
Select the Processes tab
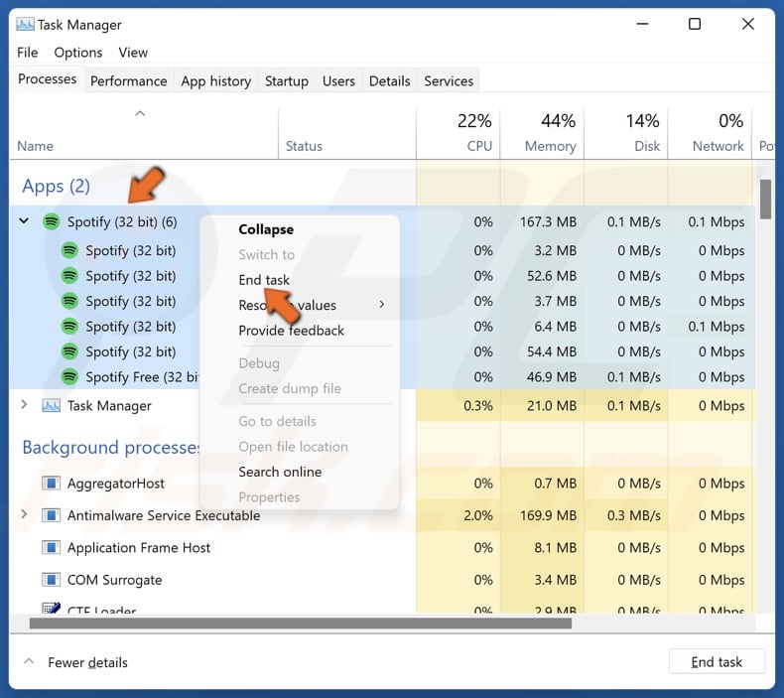pos(47,79)
